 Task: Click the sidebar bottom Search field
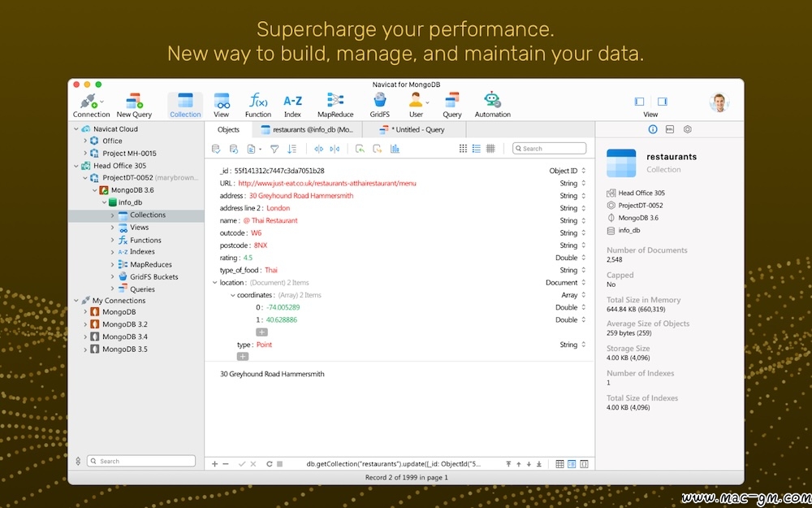coord(140,461)
